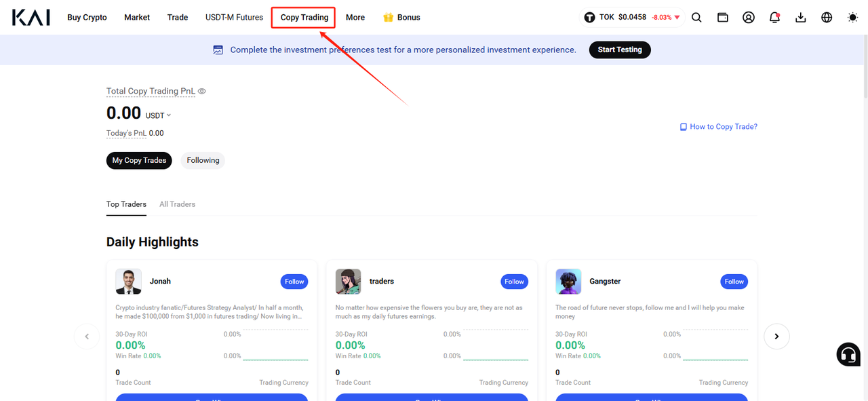
Task: Click the Jonah trader name
Action: pos(160,282)
